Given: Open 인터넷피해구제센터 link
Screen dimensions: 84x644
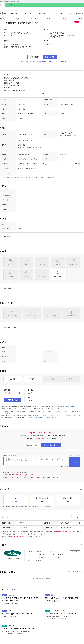Looking at the screenshot, I should point(22,475).
